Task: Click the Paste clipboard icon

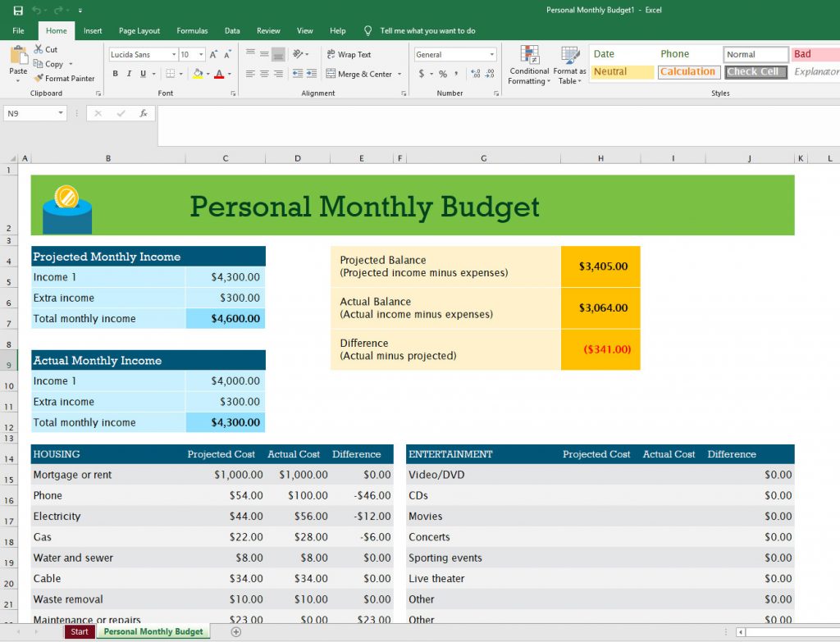Action: (18, 55)
